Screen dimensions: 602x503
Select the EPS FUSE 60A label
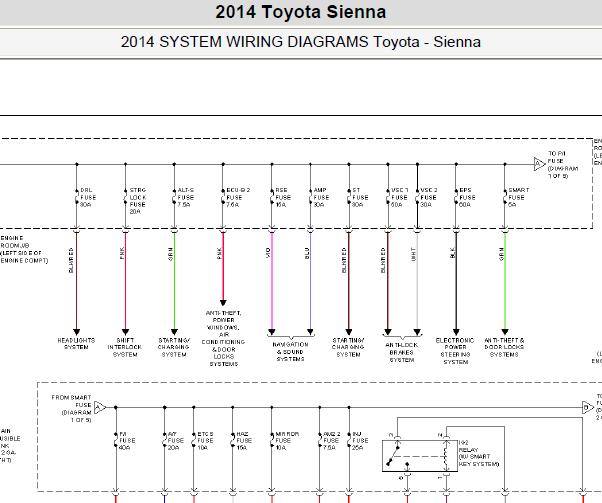[467, 197]
